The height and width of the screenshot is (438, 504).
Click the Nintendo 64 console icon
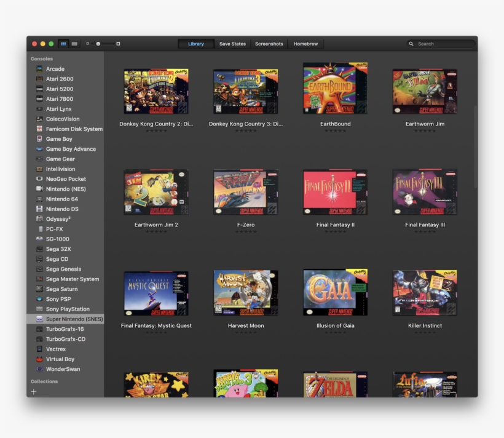39,199
